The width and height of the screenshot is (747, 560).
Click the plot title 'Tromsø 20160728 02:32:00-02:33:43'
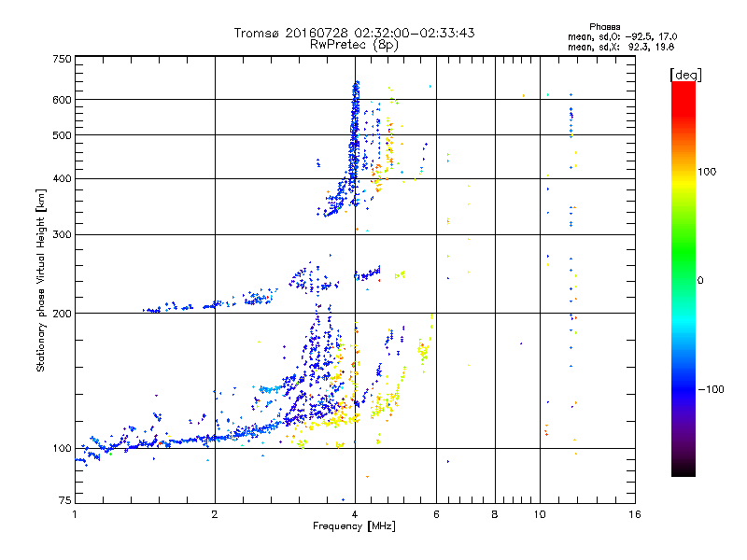point(354,33)
